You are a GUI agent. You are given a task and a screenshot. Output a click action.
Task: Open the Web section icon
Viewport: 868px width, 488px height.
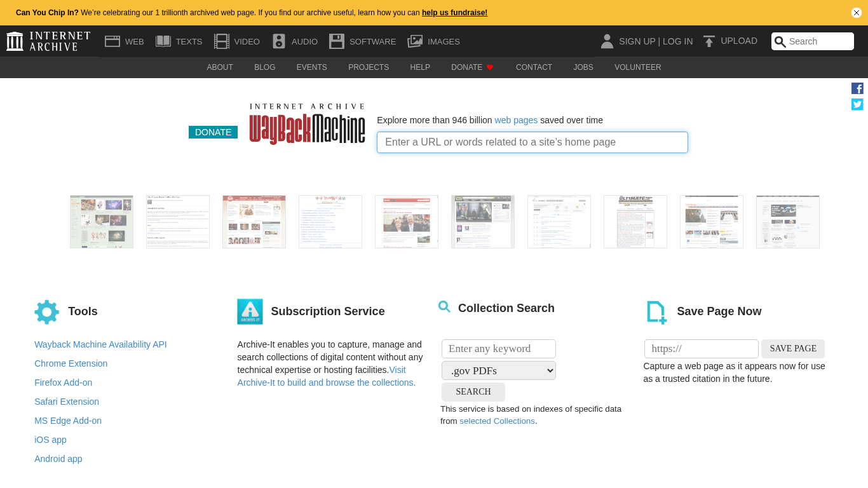(112, 41)
